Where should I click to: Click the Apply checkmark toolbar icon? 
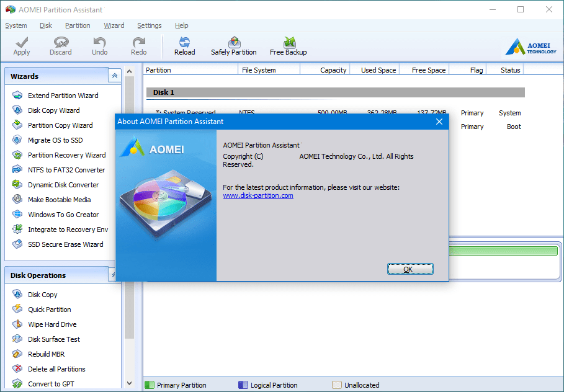click(22, 42)
